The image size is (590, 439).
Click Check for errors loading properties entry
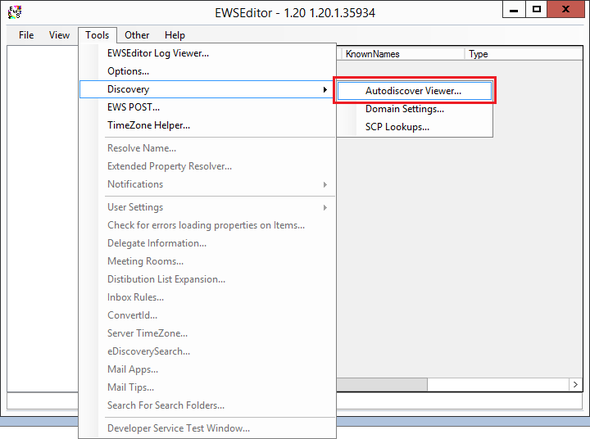[x=208, y=225]
